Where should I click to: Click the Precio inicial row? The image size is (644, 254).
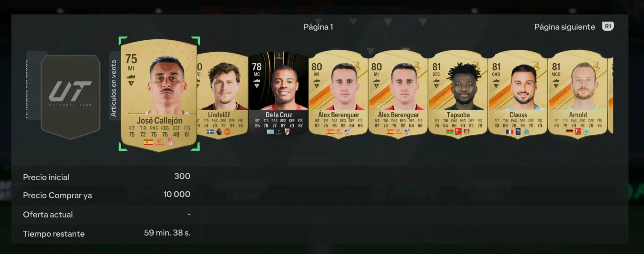(x=107, y=177)
